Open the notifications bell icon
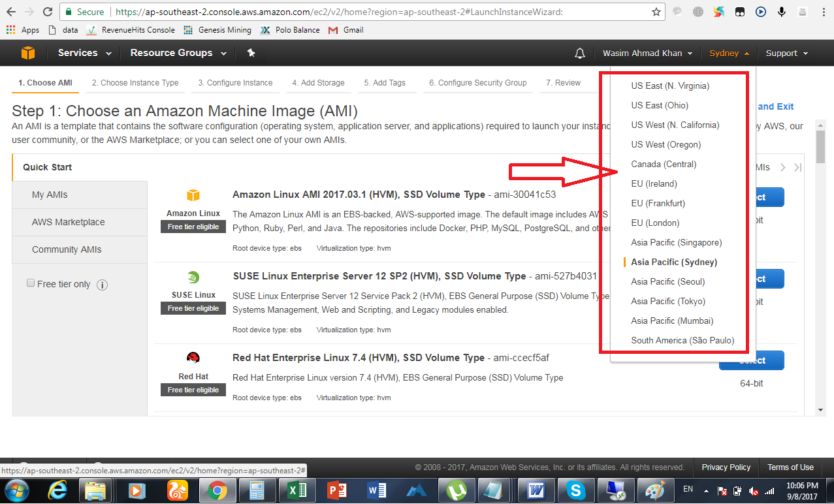Image resolution: width=834 pixels, height=504 pixels. coord(579,54)
